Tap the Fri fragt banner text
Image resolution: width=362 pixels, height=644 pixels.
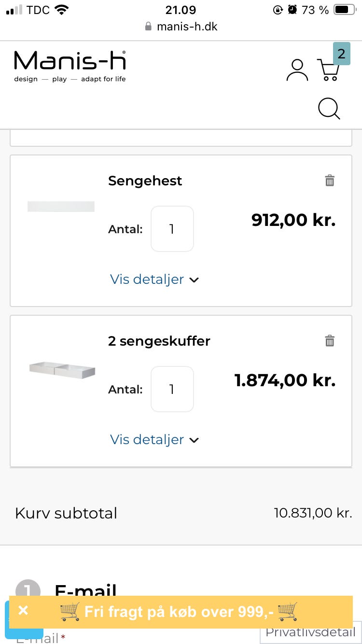[179, 612]
